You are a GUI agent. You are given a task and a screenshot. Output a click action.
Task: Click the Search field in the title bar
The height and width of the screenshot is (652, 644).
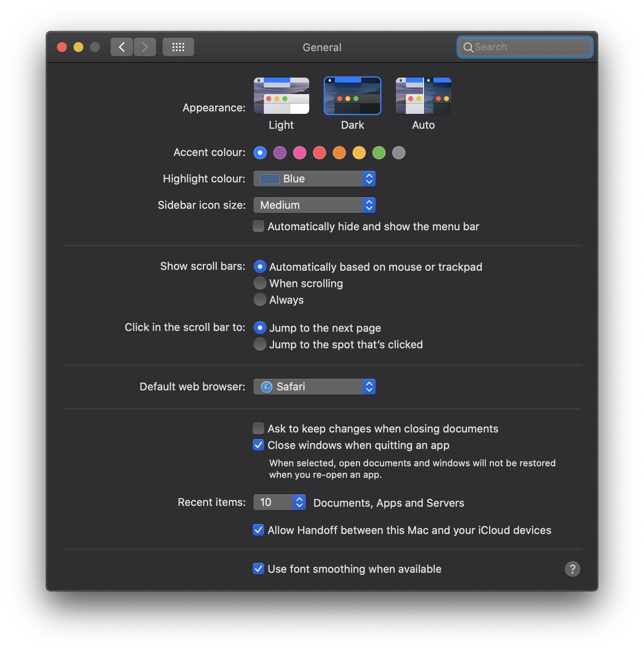click(x=525, y=47)
